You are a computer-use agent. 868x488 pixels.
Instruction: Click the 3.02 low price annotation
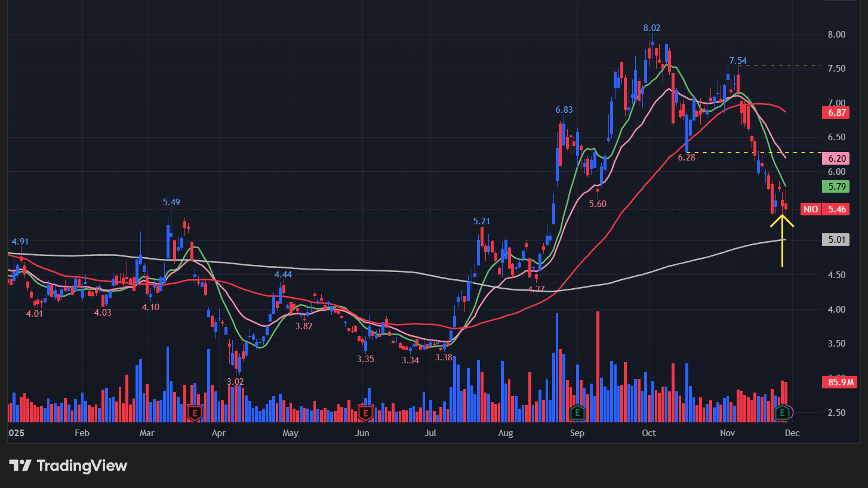[235, 381]
